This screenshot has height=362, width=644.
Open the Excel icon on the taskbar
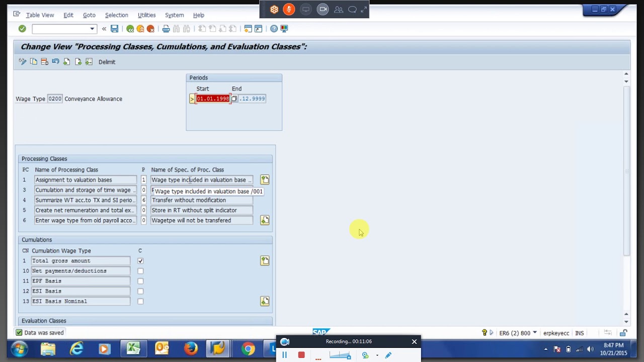[x=133, y=348]
